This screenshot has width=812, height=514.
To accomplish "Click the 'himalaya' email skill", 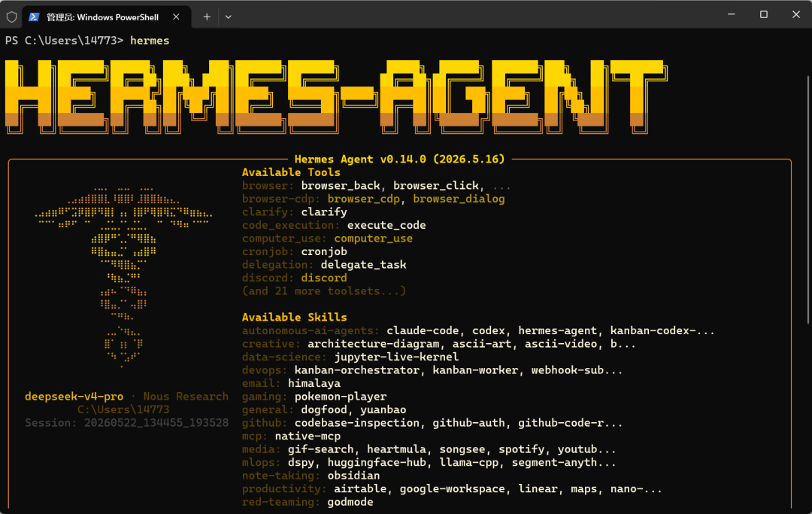I will click(314, 383).
